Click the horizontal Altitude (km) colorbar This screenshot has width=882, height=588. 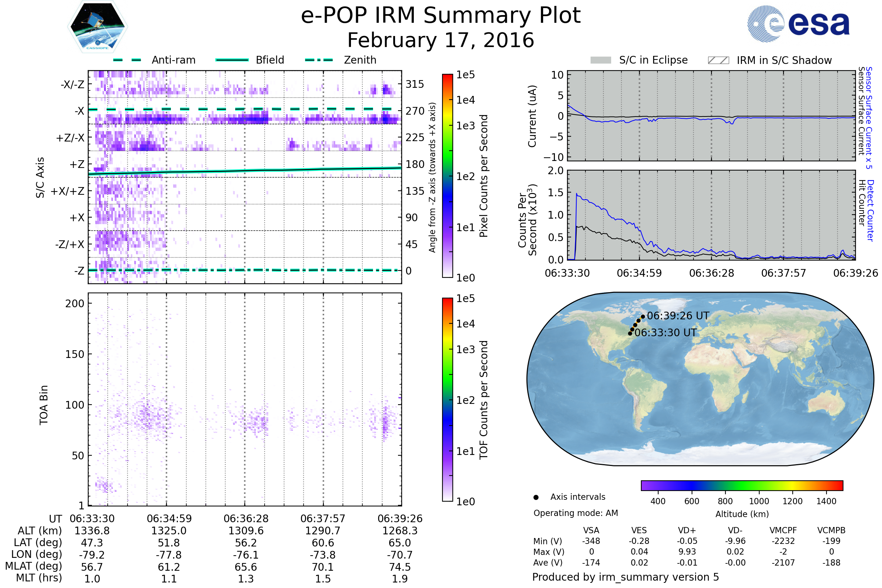point(742,485)
